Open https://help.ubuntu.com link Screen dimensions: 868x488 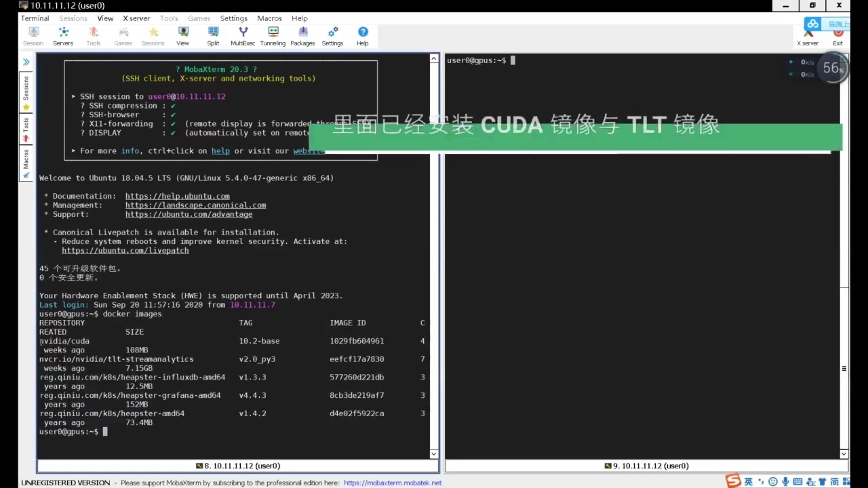click(x=177, y=196)
